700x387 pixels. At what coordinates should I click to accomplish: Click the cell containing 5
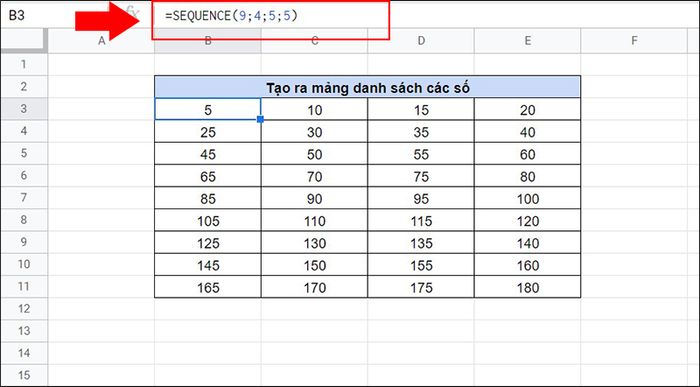pyautogui.click(x=208, y=109)
